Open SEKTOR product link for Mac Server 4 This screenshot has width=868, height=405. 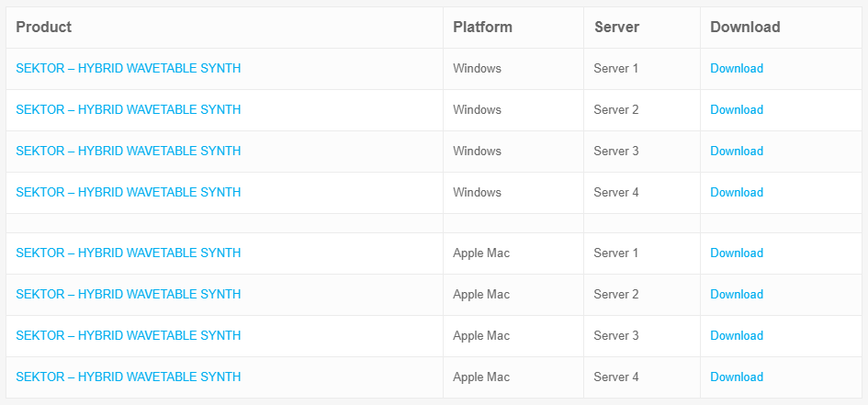tap(129, 377)
